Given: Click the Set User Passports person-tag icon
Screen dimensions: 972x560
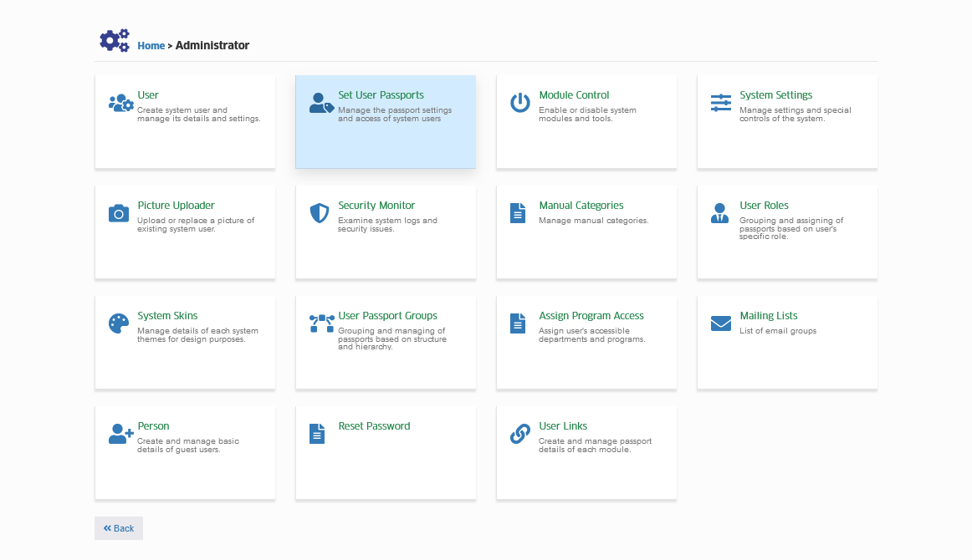Looking at the screenshot, I should 322,103.
